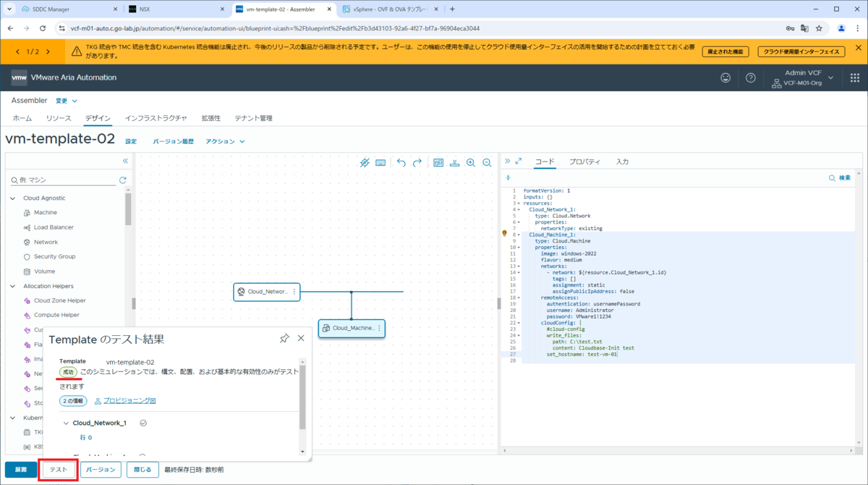The width and height of the screenshot is (868, 485).
Task: Close the Template test results panel
Action: pyautogui.click(x=301, y=338)
